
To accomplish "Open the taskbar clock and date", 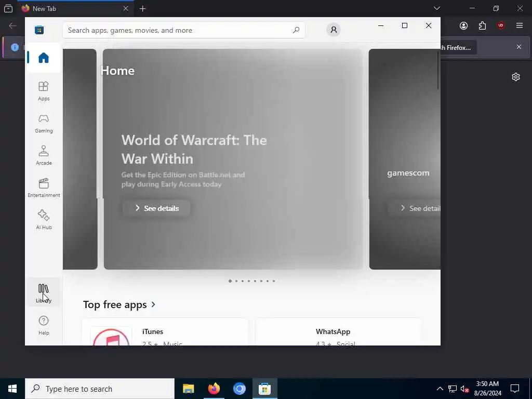I will [487, 389].
